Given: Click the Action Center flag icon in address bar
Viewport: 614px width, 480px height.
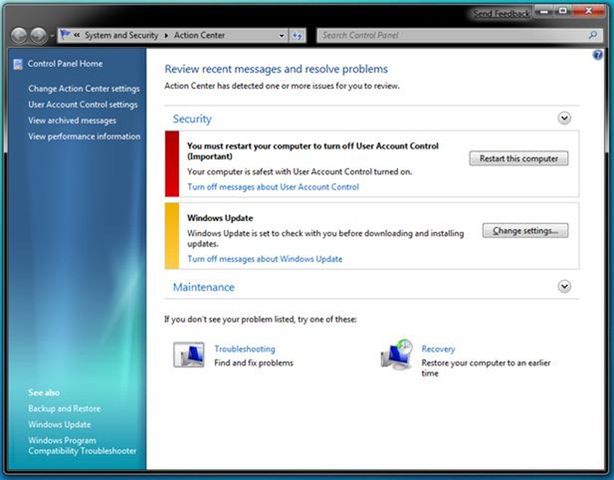Looking at the screenshot, I should coord(65,35).
